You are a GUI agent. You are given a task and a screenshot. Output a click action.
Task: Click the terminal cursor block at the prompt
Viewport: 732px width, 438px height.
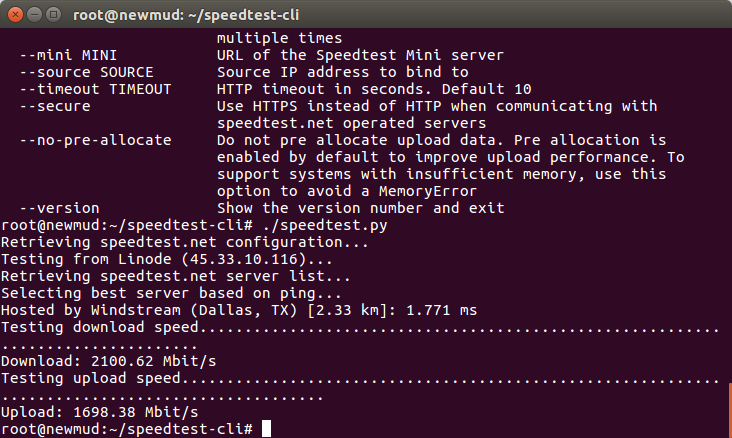coord(266,428)
